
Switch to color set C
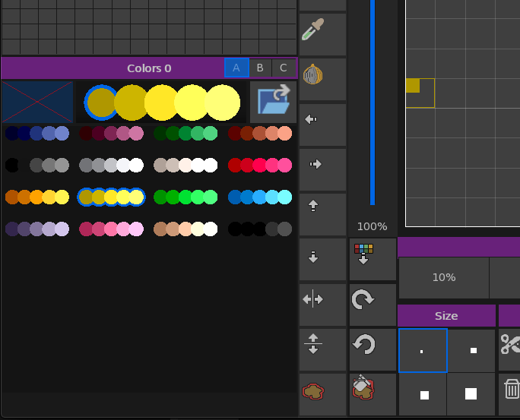284,68
